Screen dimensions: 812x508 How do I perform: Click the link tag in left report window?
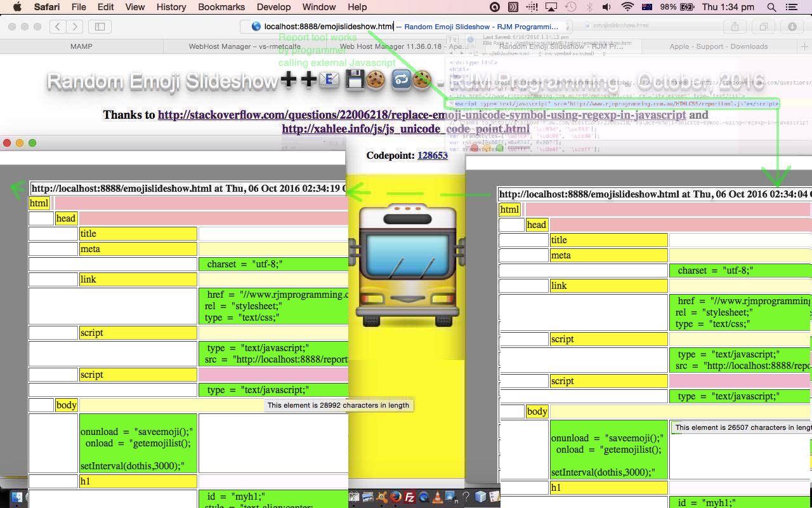(138, 279)
